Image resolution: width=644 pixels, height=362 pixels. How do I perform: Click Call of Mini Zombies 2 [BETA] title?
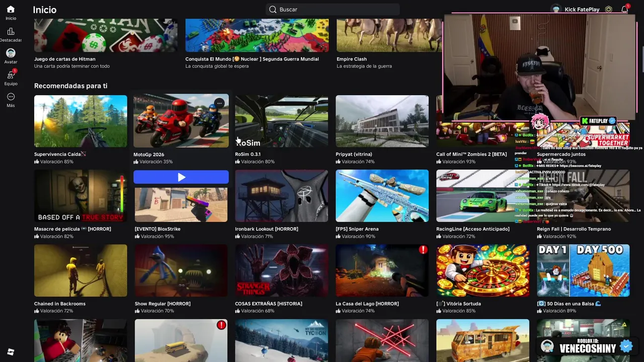tap(471, 154)
